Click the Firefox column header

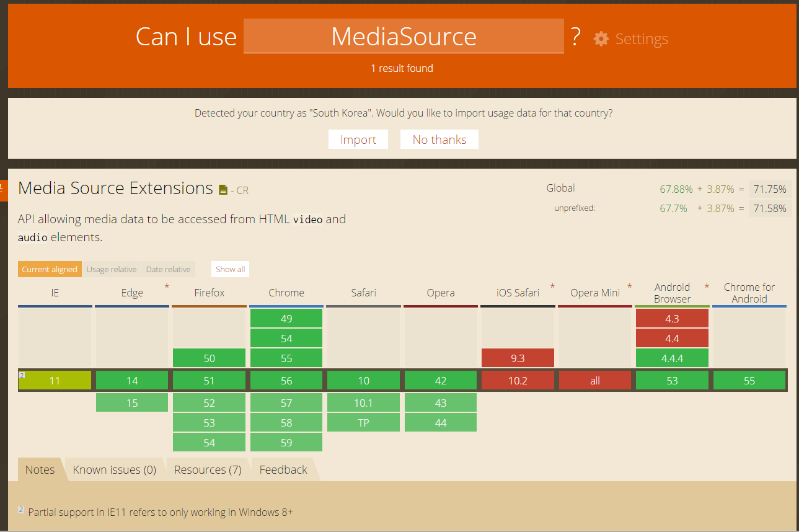tap(210, 293)
